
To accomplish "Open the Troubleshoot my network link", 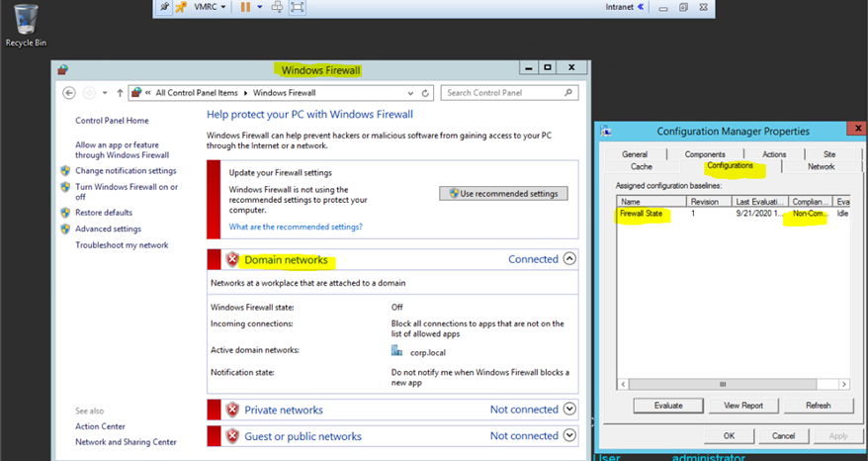I will click(122, 245).
